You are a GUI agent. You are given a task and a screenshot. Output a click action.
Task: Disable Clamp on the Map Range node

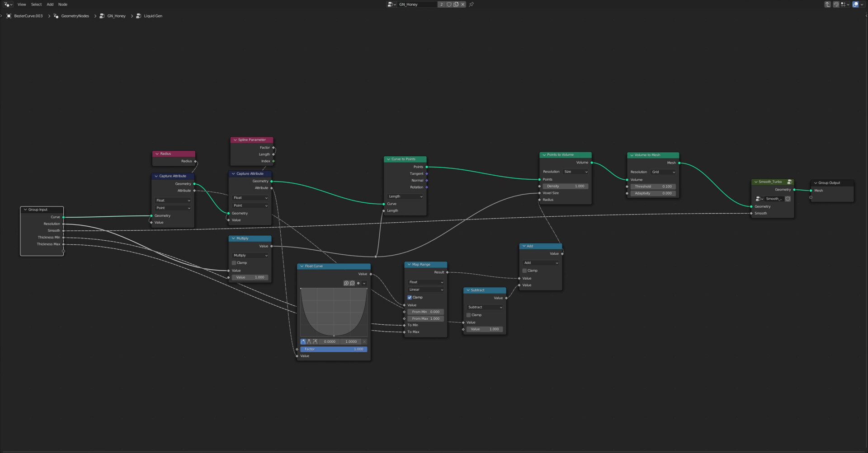pyautogui.click(x=410, y=297)
